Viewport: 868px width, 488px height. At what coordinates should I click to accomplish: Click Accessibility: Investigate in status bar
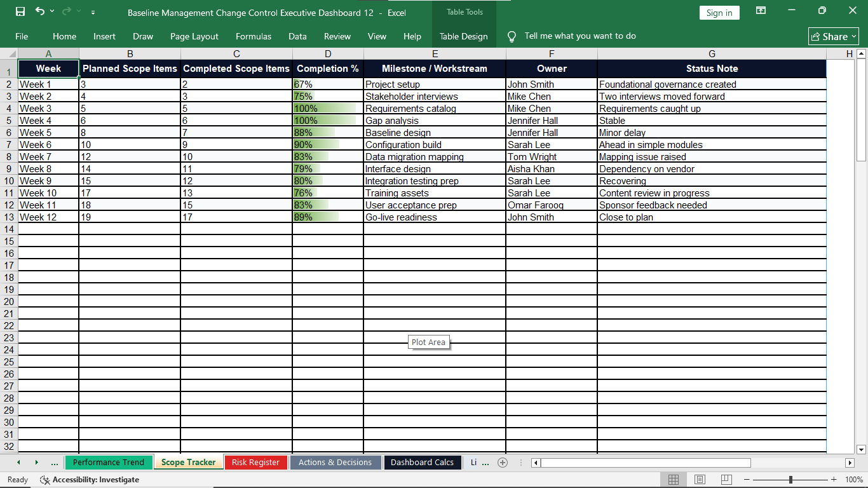[x=90, y=480]
